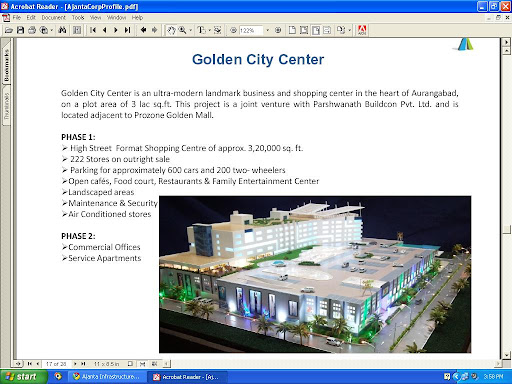512x384 pixels.
Task: Click the vertical scrollbar down arrow
Action: point(506,356)
